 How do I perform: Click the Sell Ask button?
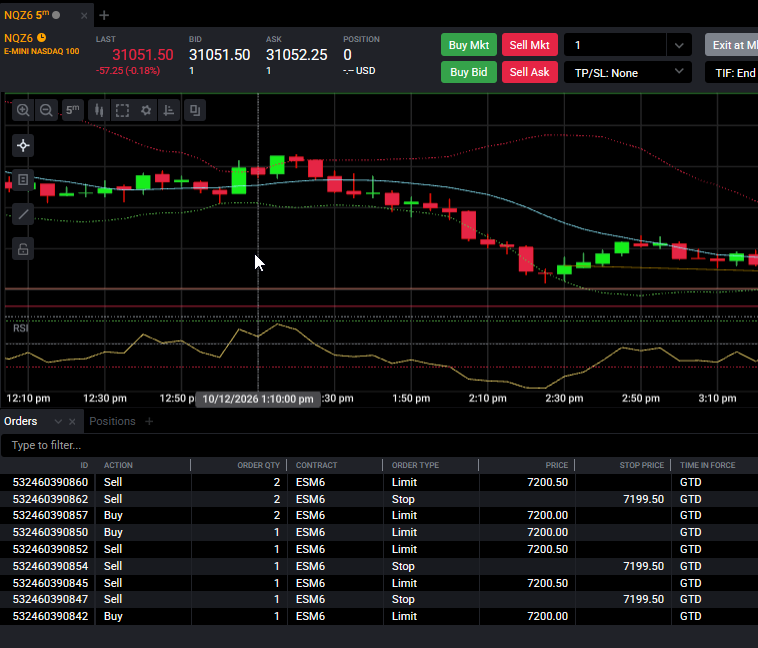tap(529, 72)
